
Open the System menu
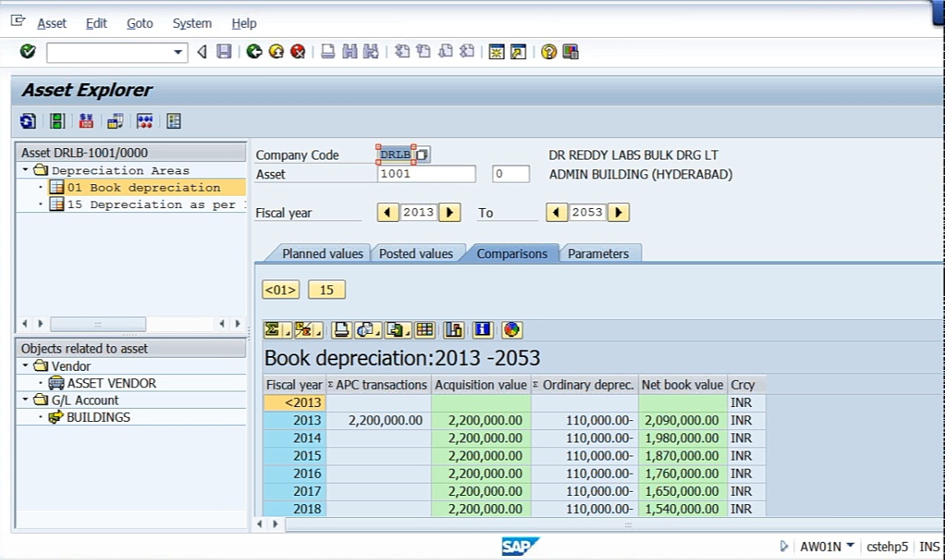coord(192,24)
